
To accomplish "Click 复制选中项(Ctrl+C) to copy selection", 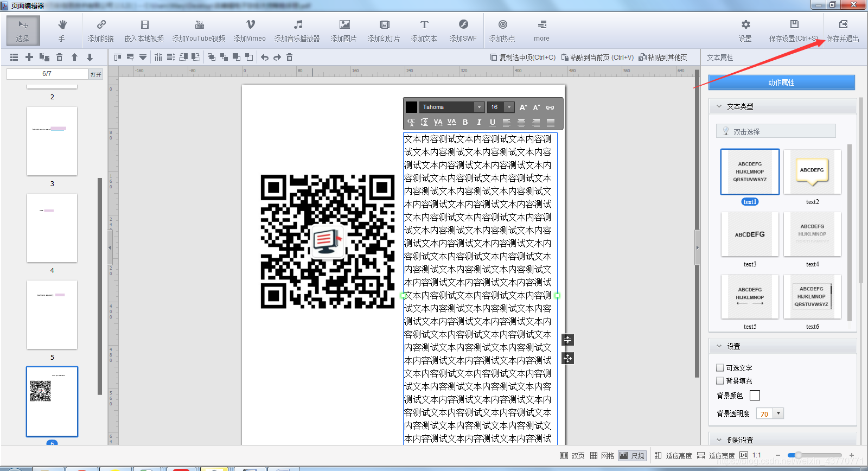I will point(523,57).
